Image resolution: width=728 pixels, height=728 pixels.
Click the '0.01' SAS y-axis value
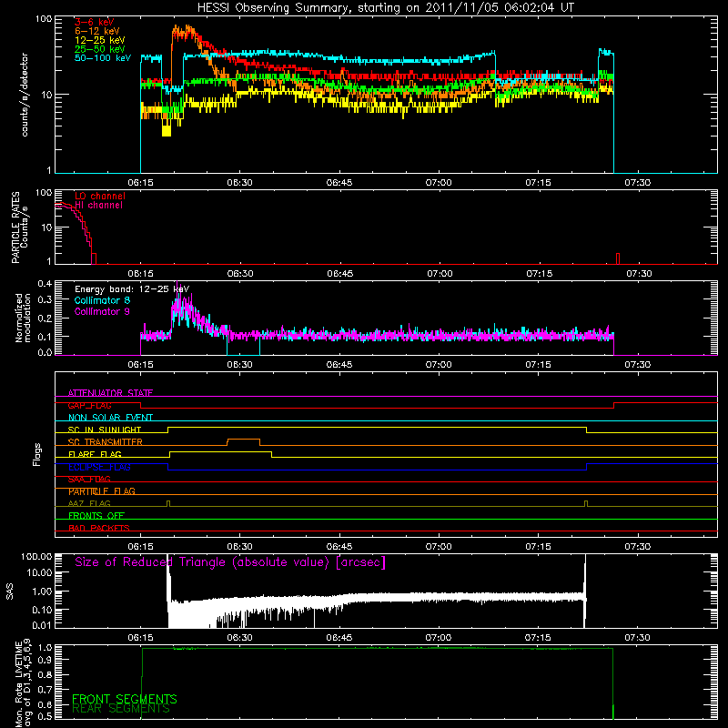click(42, 625)
